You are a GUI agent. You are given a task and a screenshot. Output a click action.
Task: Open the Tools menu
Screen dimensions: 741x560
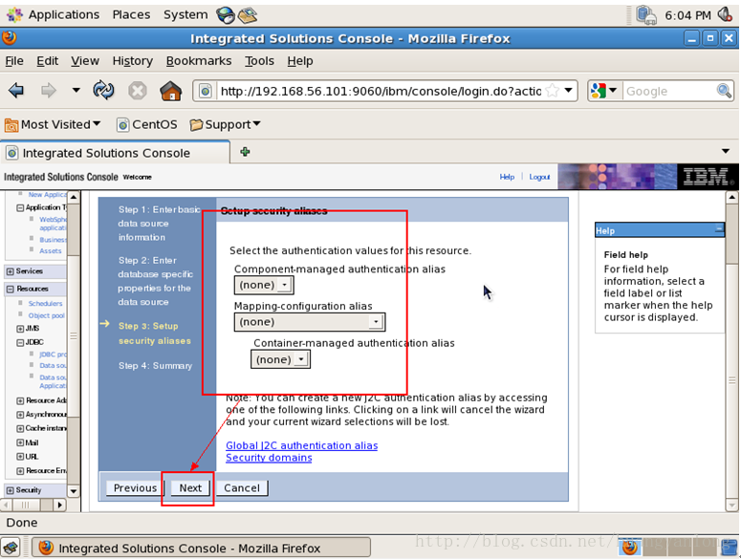point(259,61)
